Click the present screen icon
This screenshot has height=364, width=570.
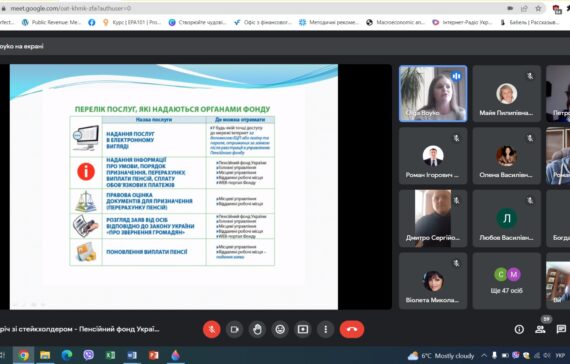(x=303, y=329)
